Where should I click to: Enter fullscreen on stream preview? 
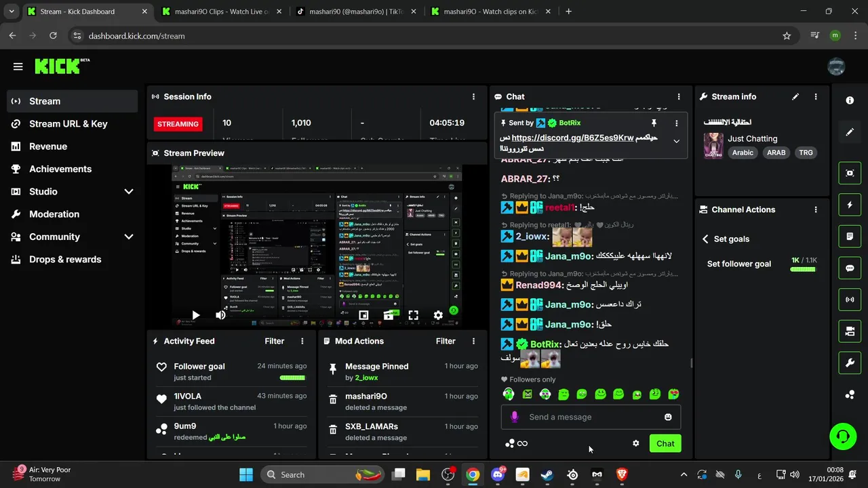click(x=413, y=315)
